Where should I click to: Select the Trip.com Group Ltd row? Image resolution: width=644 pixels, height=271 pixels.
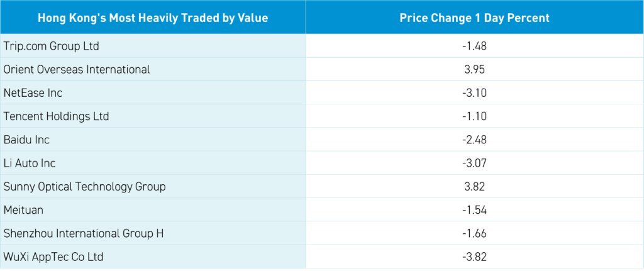[52, 46]
